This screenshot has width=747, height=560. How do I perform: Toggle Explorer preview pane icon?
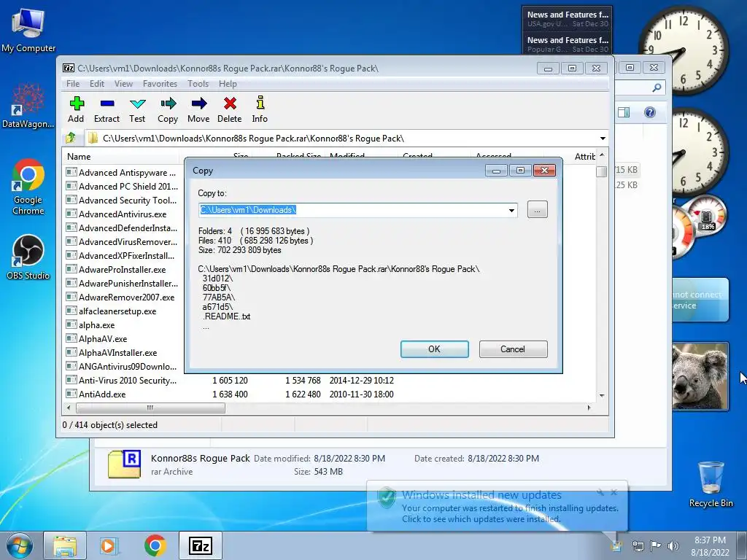(x=624, y=112)
